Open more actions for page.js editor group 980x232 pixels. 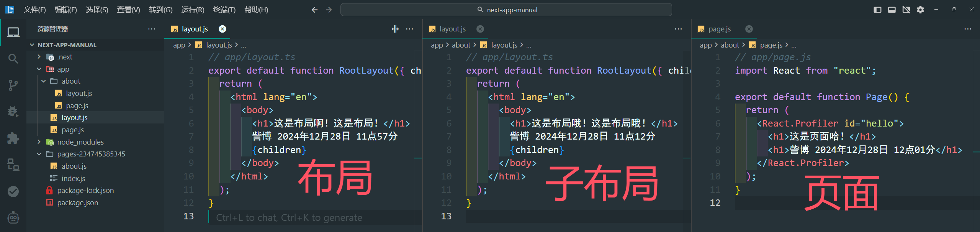(968, 29)
